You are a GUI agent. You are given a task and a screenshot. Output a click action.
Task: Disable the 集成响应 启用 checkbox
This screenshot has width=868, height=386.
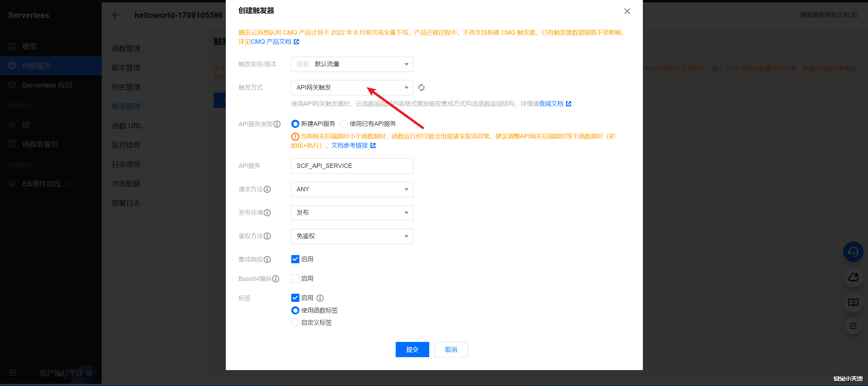[x=295, y=259]
